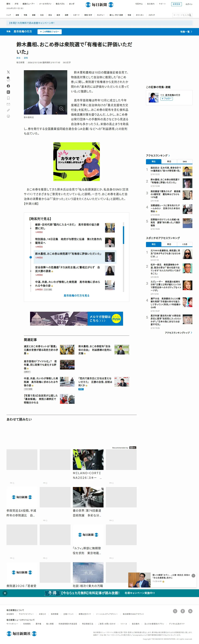Open 速報 in main navigation
199x644 pixels.
17,15
